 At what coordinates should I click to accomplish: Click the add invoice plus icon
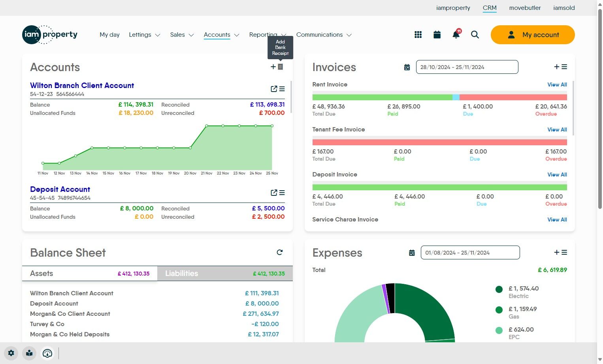click(x=556, y=67)
